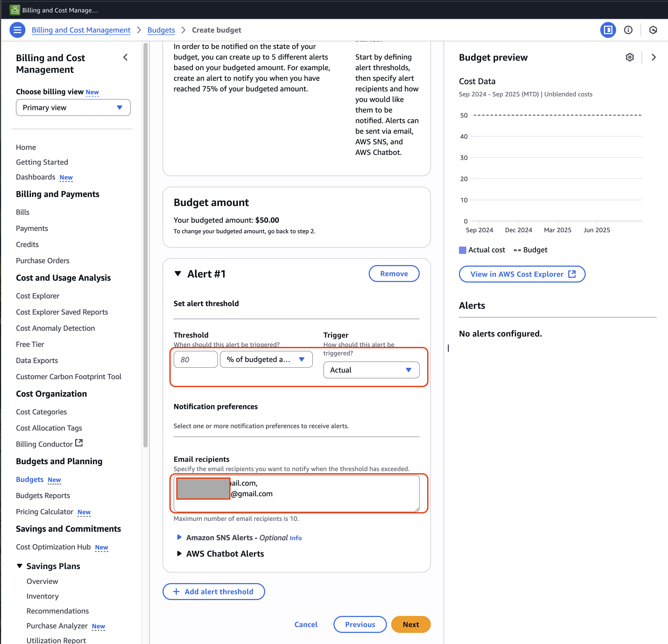The height and width of the screenshot is (644, 668).
Task: Toggle the split panel icon in header
Action: coord(608,30)
